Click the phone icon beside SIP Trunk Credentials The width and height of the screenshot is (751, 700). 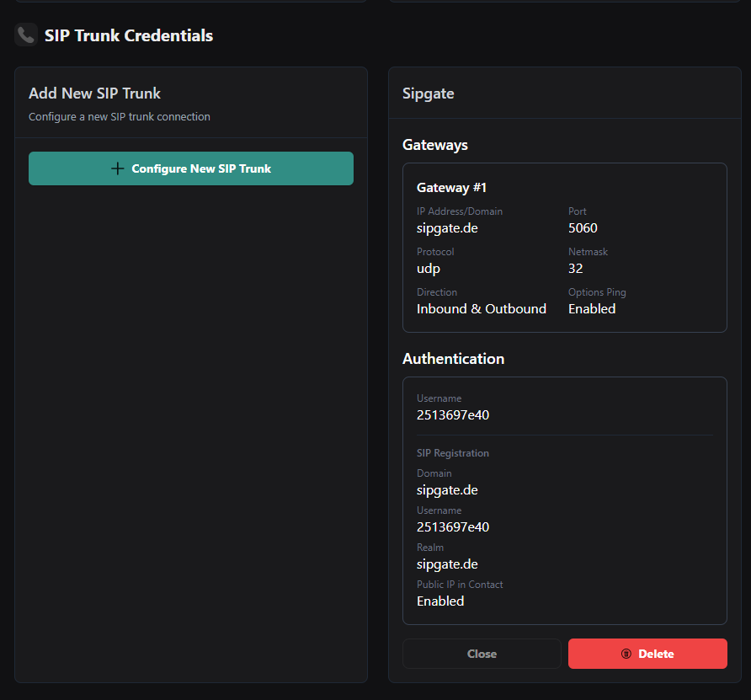click(26, 35)
